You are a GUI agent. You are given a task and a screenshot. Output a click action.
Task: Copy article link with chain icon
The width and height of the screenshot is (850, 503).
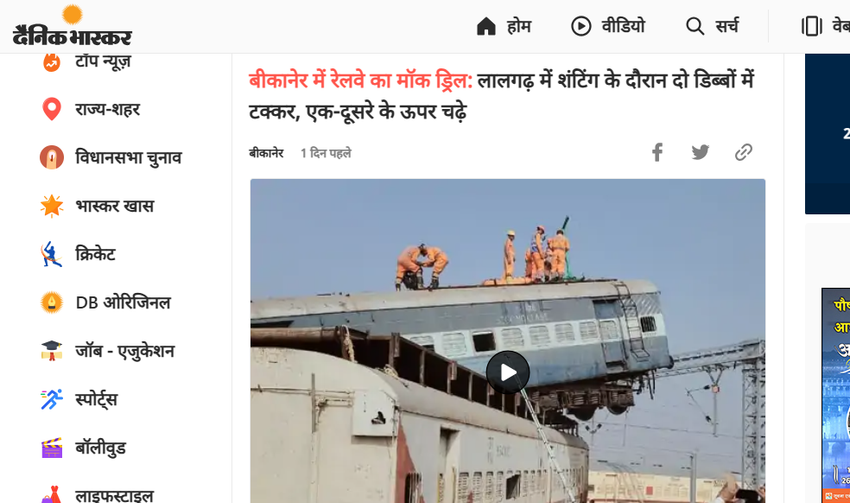point(743,152)
